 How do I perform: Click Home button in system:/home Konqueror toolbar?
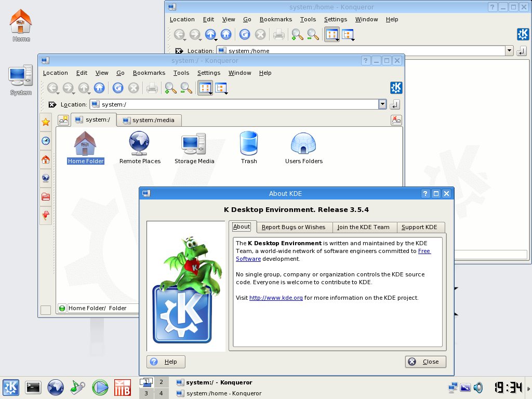click(x=226, y=34)
